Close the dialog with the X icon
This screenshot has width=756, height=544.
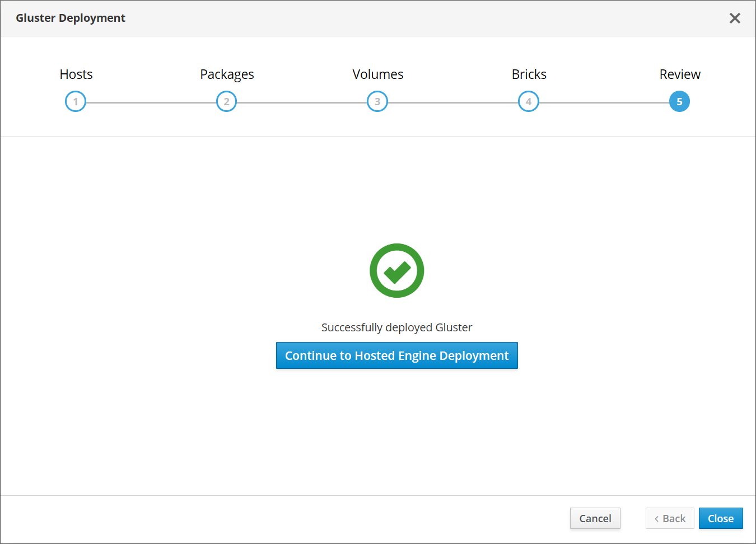[735, 18]
